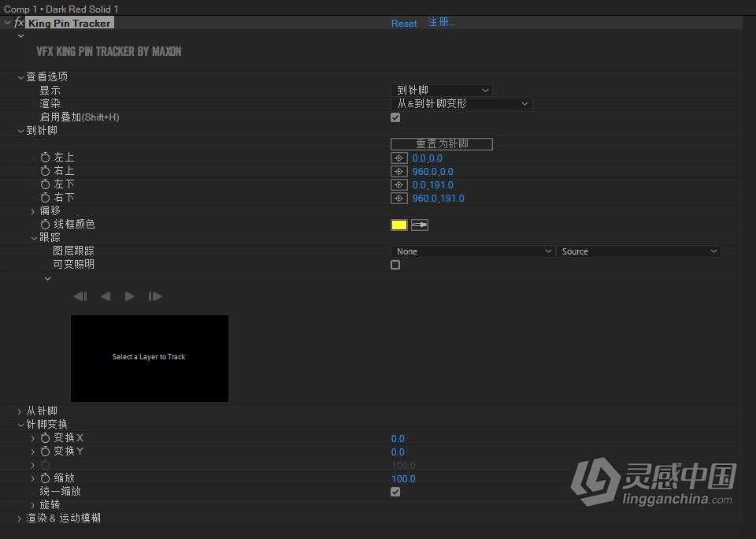The width and height of the screenshot is (756, 539).
Task: Track forward to end of clip
Action: coord(155,296)
